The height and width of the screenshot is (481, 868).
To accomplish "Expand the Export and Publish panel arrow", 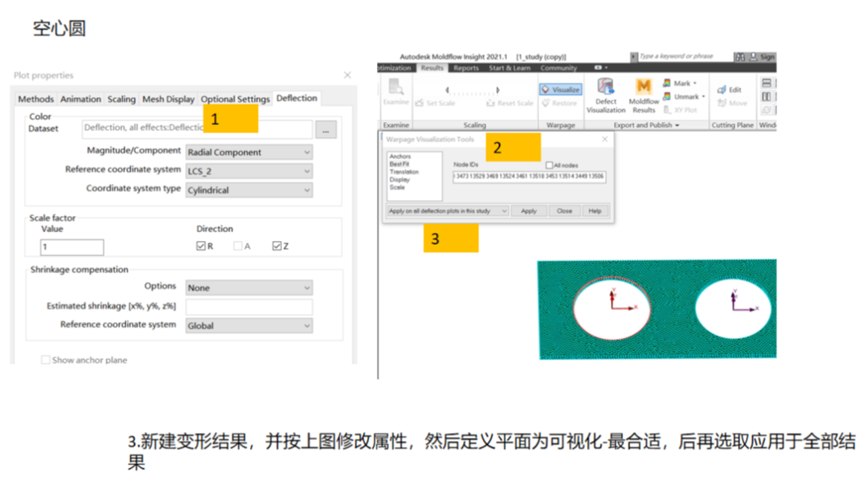I will pos(677,125).
